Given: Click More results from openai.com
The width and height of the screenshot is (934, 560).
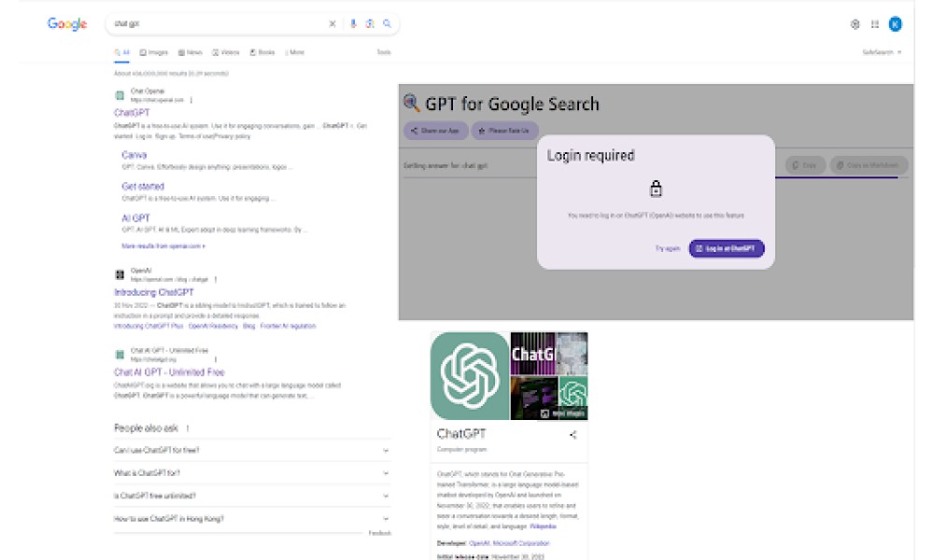Looking at the screenshot, I should pos(163,246).
